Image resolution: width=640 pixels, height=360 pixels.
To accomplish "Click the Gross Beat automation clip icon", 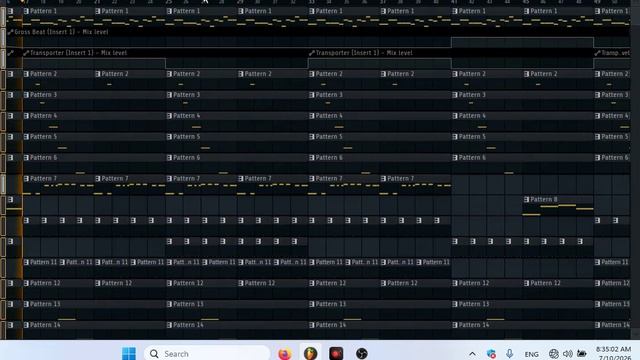I will (x=11, y=32).
